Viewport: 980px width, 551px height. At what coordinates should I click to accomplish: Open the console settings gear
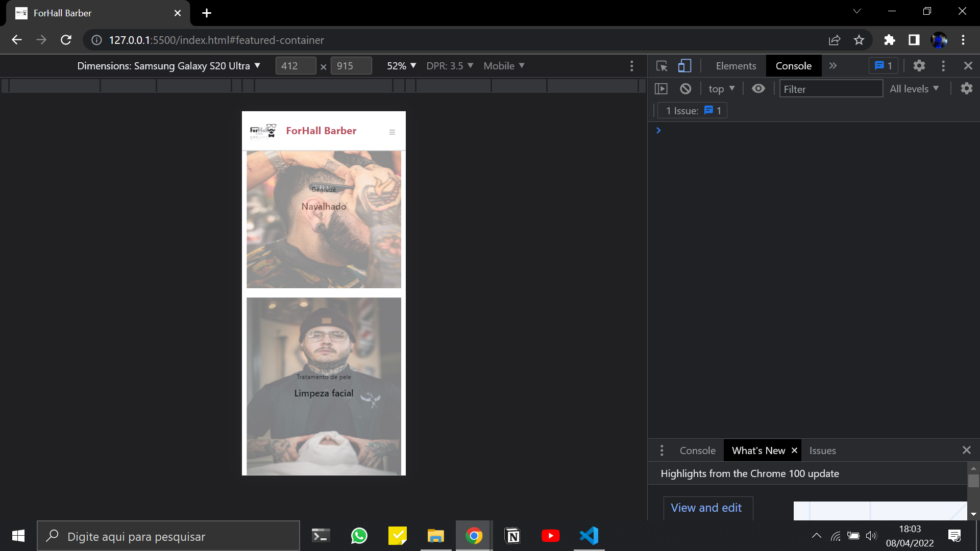967,88
